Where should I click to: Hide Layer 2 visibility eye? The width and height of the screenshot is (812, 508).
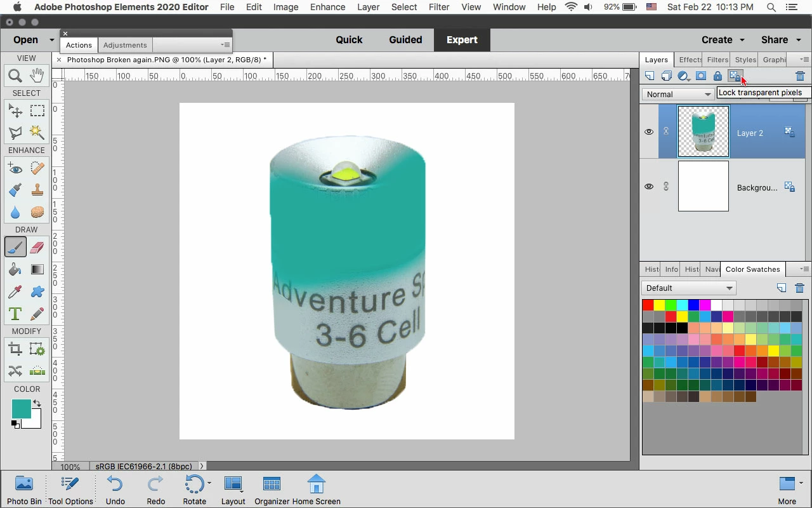pos(648,132)
